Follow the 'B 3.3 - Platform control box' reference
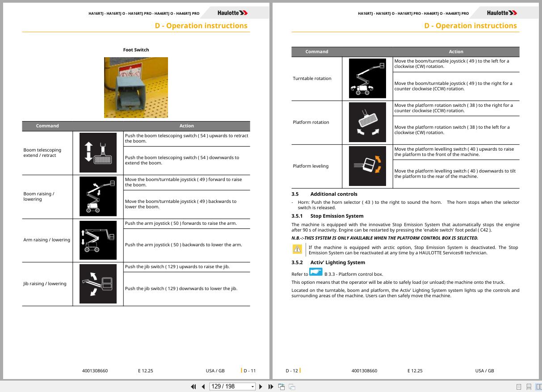542x392 pixels. coord(353,274)
